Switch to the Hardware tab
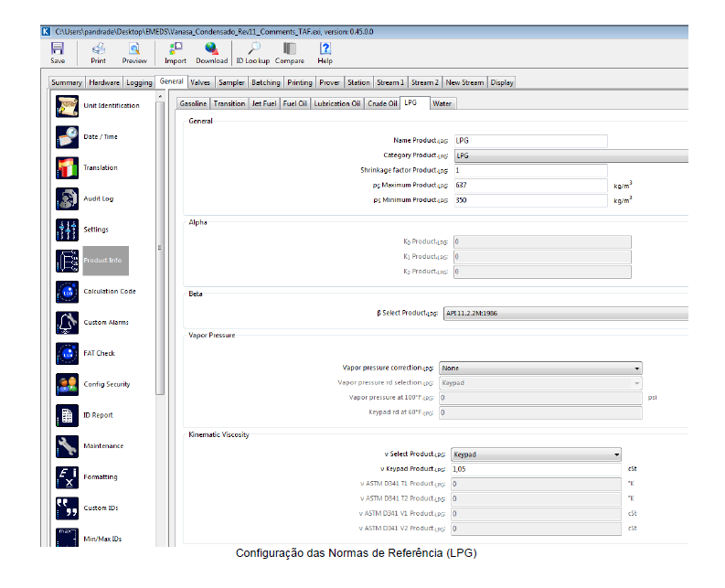Viewport: 725px width, 588px height. (x=104, y=82)
